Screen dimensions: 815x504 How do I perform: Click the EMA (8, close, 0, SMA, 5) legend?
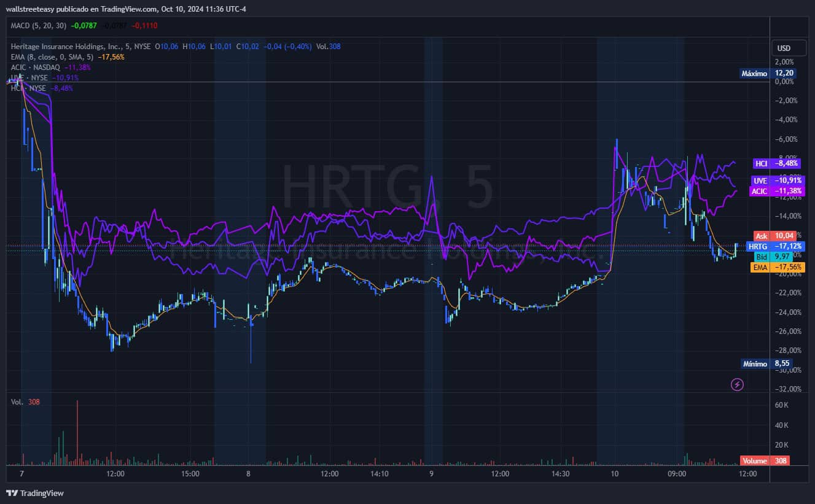(52, 56)
